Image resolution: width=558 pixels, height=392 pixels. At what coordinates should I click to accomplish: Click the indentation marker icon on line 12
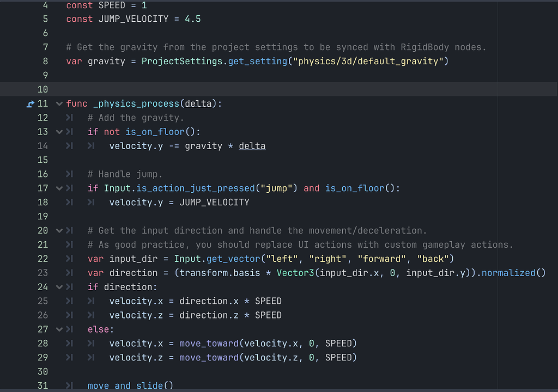click(69, 118)
